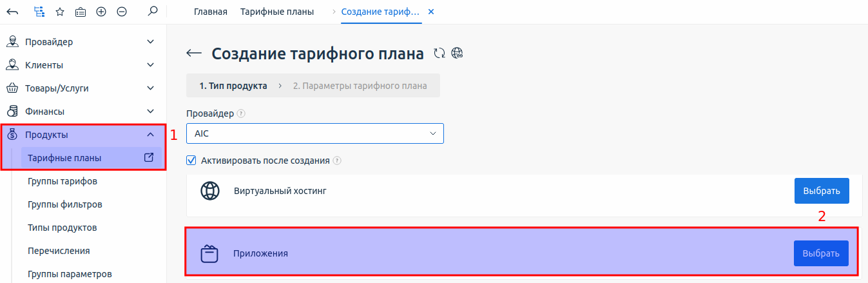Click the Clients sidebar icon
Image resolution: width=868 pixels, height=283 pixels.
point(12,65)
